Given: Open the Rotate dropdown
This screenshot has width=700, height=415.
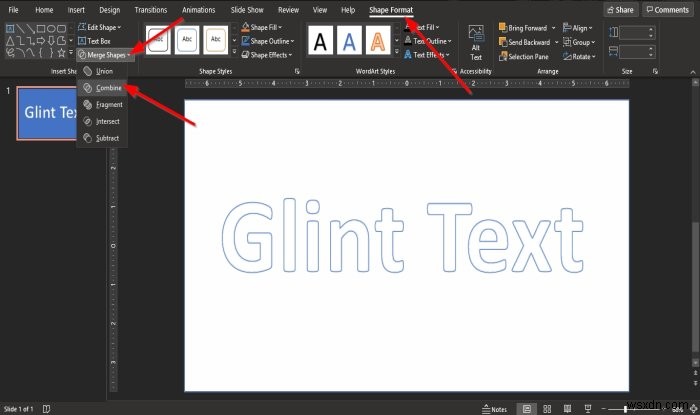Looking at the screenshot, I should click(x=579, y=57).
